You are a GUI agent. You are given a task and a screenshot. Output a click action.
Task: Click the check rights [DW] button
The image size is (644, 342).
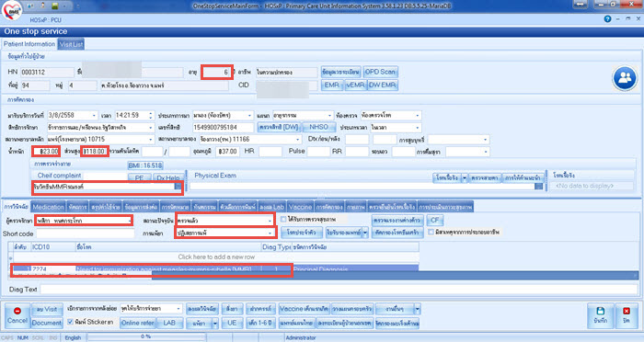click(x=280, y=127)
